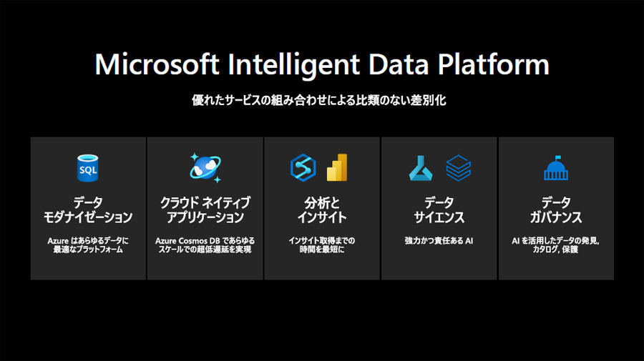This screenshot has height=361, width=644.
Task: Select the データ サイエンス heading
Action: click(x=439, y=209)
